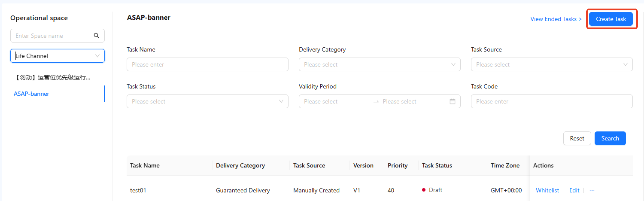Expand the Life Channel dropdown
Image resolution: width=644 pixels, height=201 pixels.
(58, 56)
